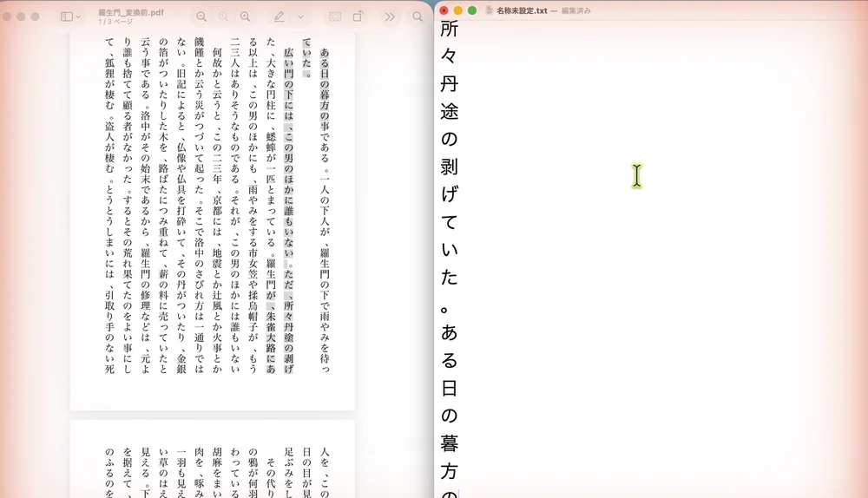868x498 pixels.
Task: Reset PDF zoom to actual size
Action: tap(223, 16)
